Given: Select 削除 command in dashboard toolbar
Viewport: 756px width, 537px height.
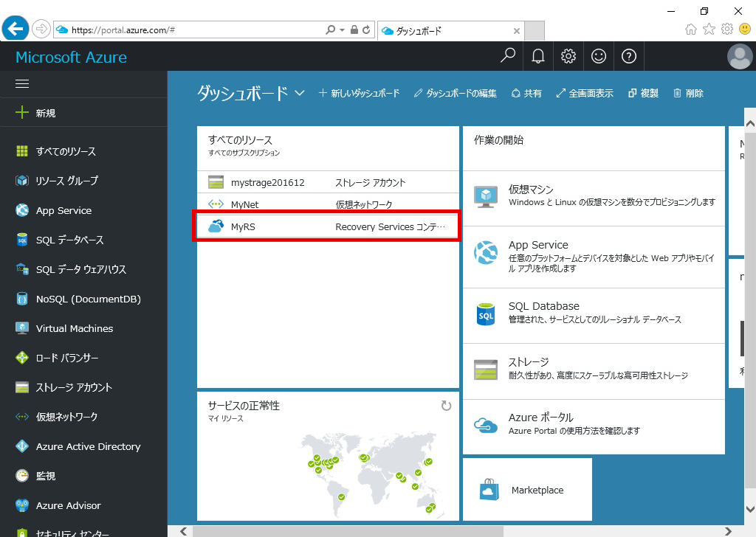Looking at the screenshot, I should click(689, 93).
